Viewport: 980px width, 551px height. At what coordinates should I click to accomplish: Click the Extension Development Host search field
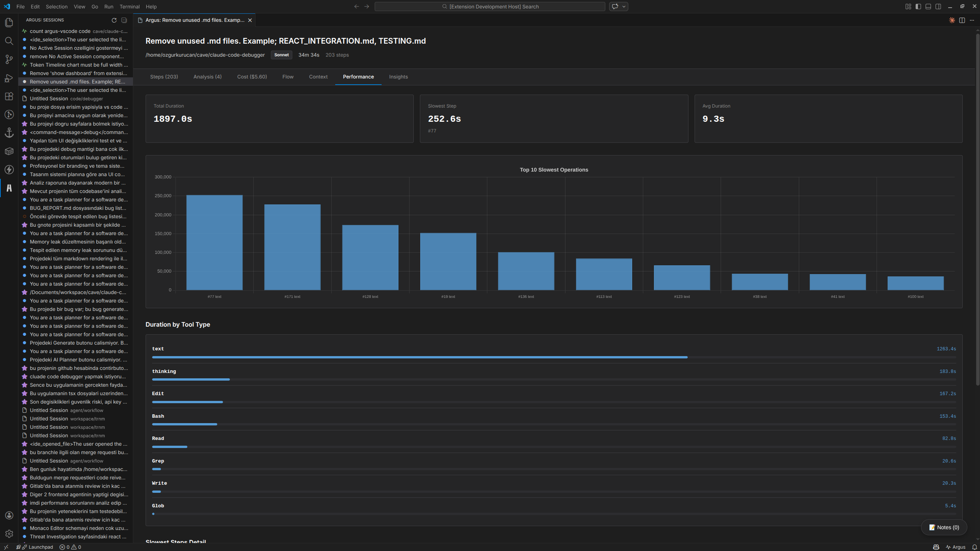[490, 7]
